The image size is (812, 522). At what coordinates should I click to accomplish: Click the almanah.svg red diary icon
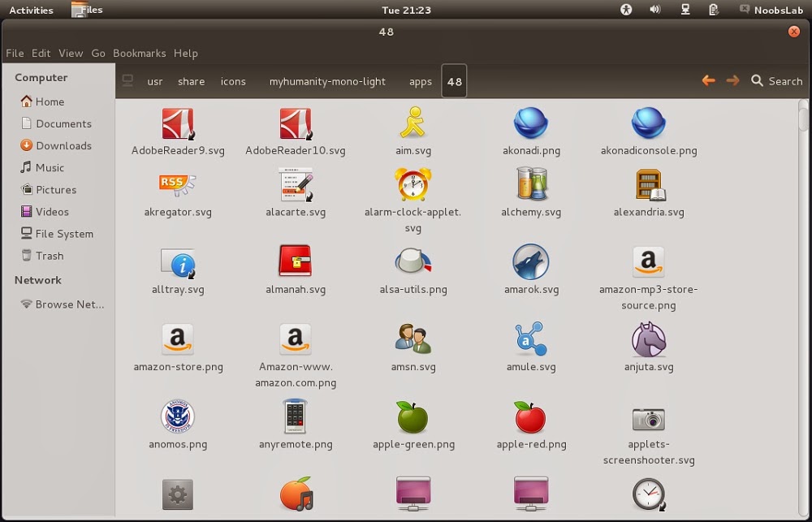click(296, 261)
